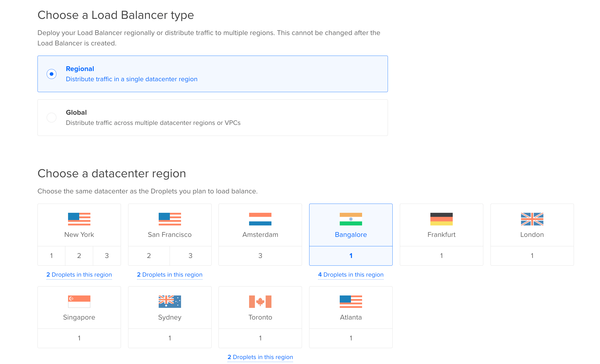
Task: Click the Bangalore region label
Action: point(351,235)
